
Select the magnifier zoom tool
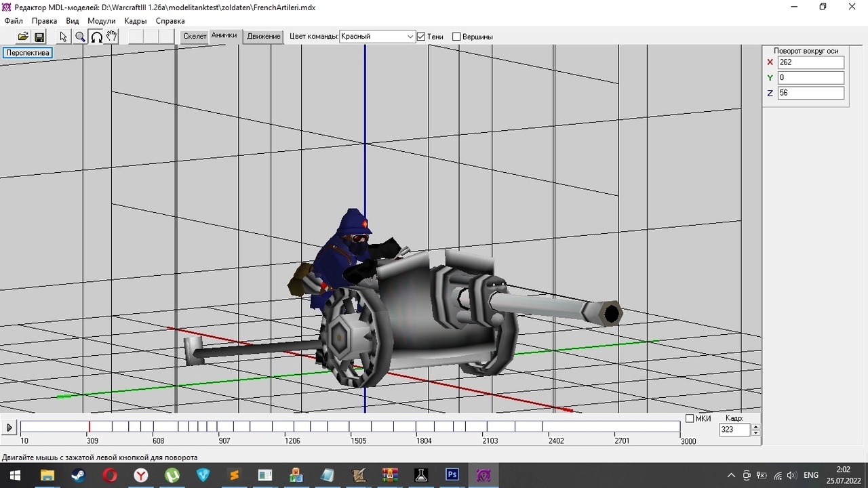pyautogui.click(x=80, y=37)
